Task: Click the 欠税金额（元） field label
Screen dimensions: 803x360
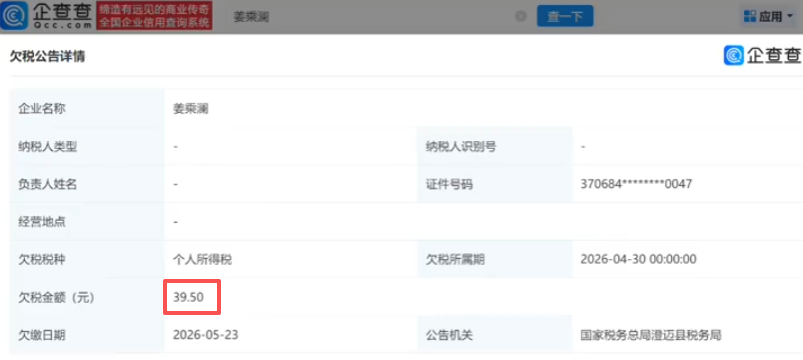Action: pos(56,298)
